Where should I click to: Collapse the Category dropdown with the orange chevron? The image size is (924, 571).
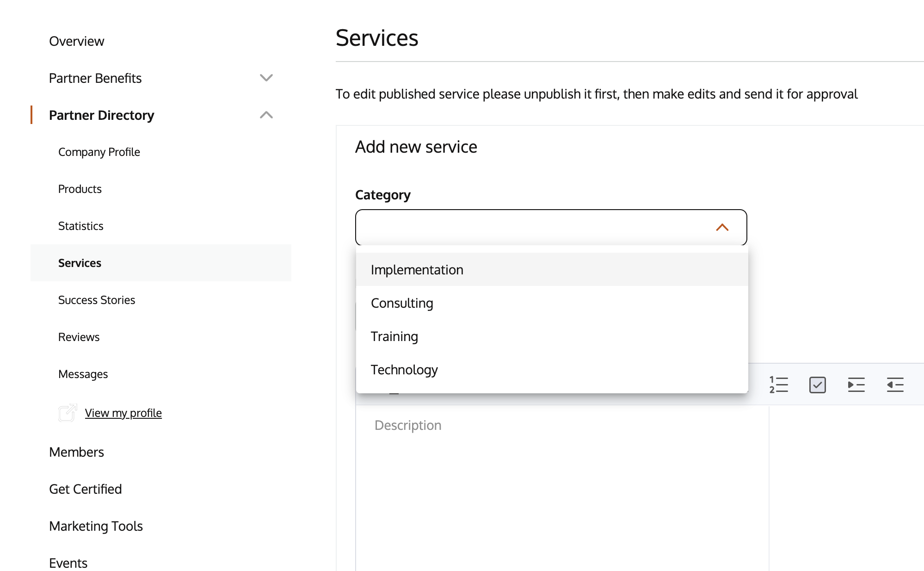[722, 227]
